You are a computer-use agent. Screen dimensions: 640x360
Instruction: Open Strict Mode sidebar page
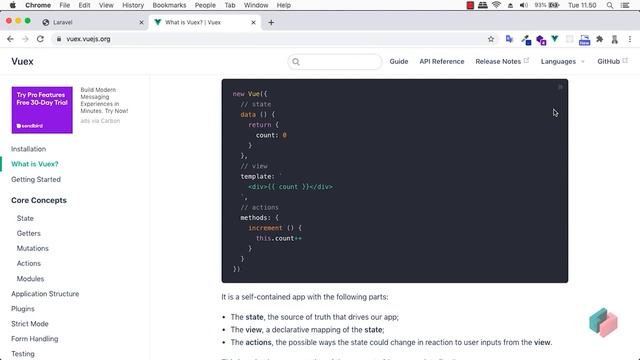point(30,324)
